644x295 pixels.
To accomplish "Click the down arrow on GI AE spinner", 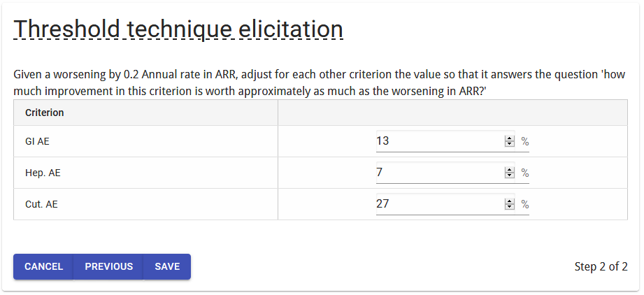I will pyautogui.click(x=509, y=144).
